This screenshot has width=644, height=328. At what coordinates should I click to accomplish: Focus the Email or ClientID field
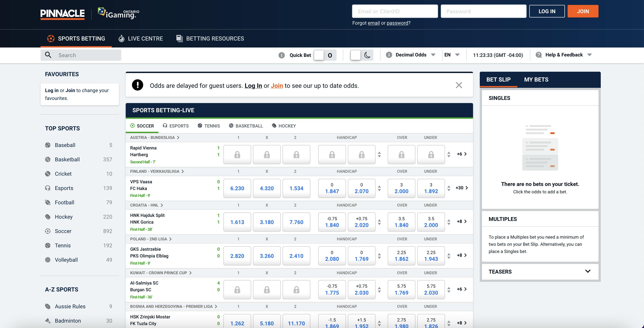coord(395,11)
